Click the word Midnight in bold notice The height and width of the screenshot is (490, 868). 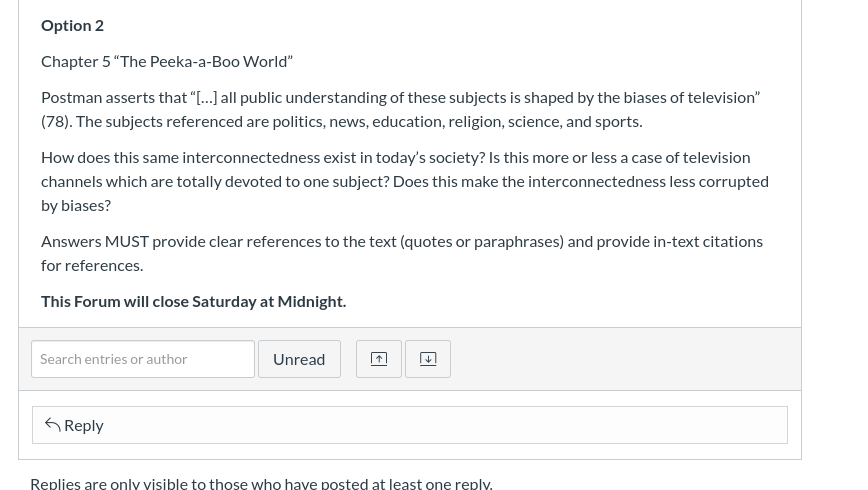point(312,302)
